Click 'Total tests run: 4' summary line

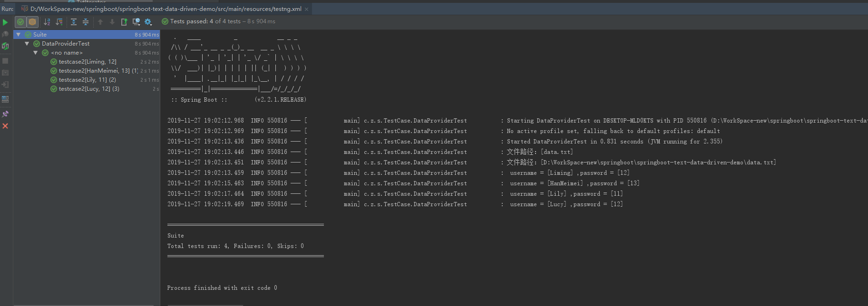[x=235, y=246]
